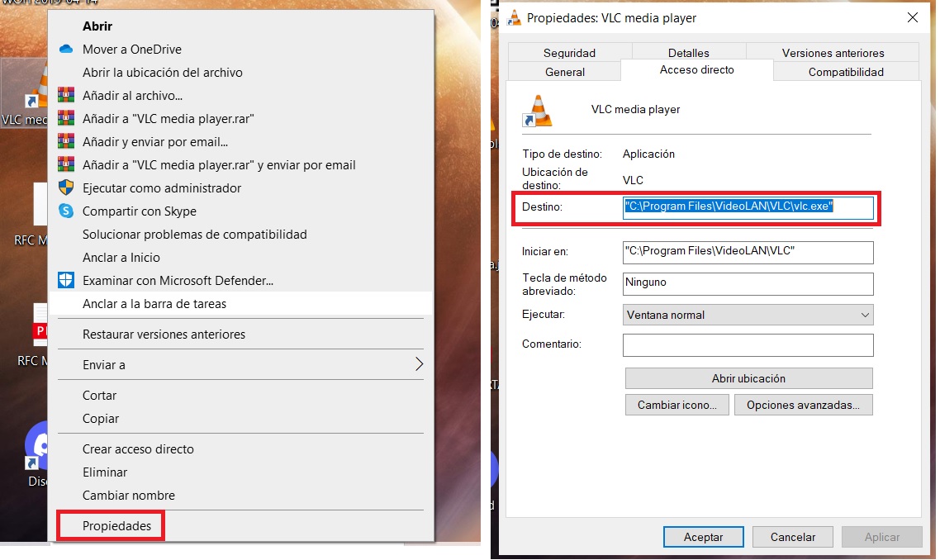Viewport: 940px width, 560px height.
Task: Click the OneDrive icon next to 'Mover a OneDrive'
Action: click(x=66, y=50)
